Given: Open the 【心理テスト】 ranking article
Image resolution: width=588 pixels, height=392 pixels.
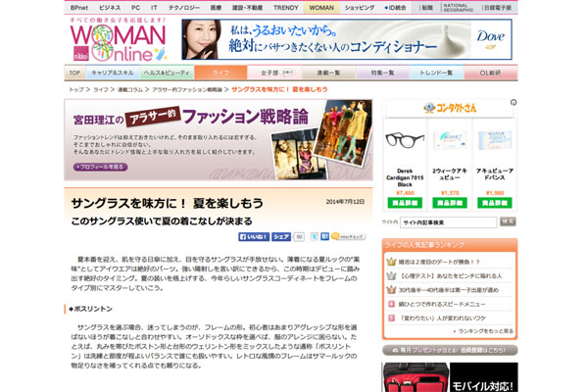Looking at the screenshot, I should (450, 275).
